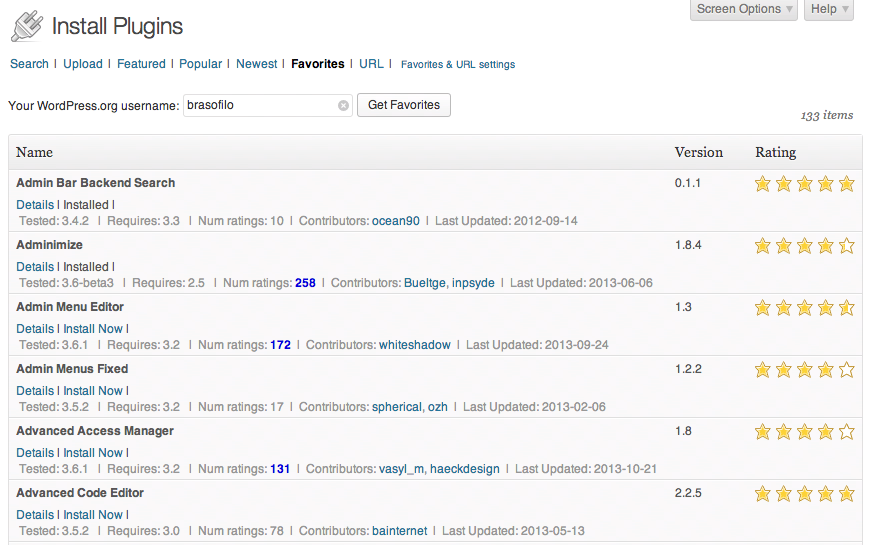This screenshot has width=873, height=545.
Task: Switch to the Newest plugins tab
Action: 257,64
